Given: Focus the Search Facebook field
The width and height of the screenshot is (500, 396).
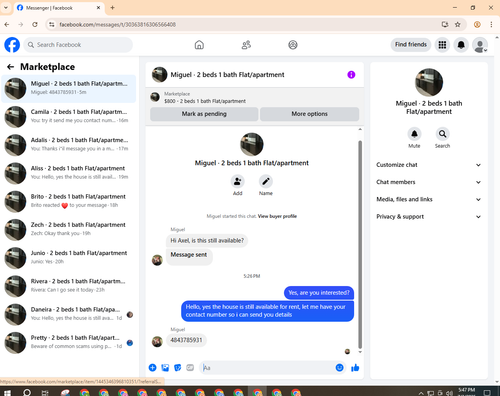Looking at the screenshot, I should coord(78,45).
